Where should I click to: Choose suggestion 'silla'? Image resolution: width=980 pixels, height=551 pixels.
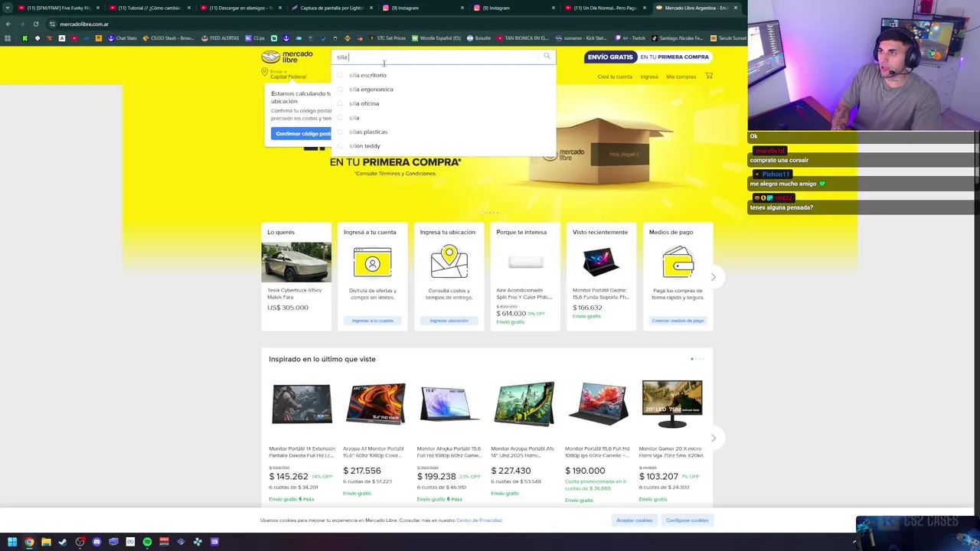(x=444, y=118)
